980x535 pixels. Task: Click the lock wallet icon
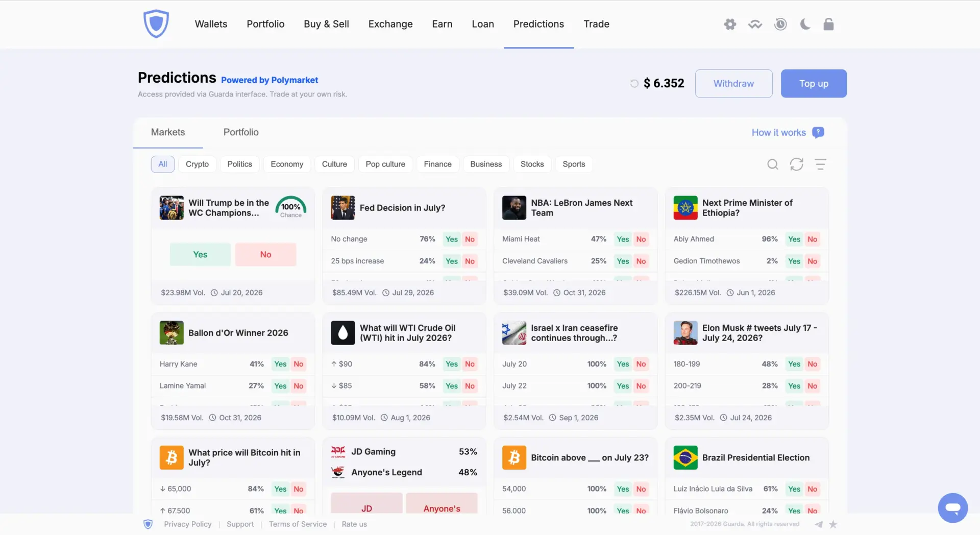828,24
